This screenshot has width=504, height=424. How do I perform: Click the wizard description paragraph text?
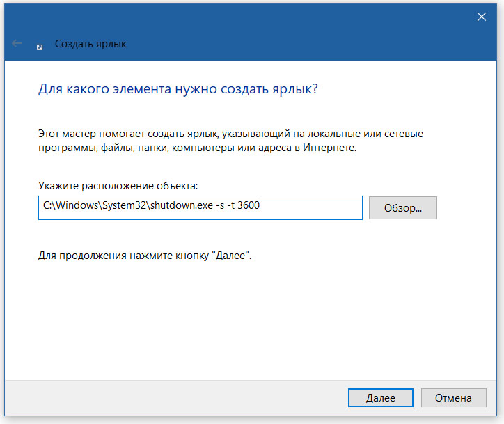click(x=230, y=141)
